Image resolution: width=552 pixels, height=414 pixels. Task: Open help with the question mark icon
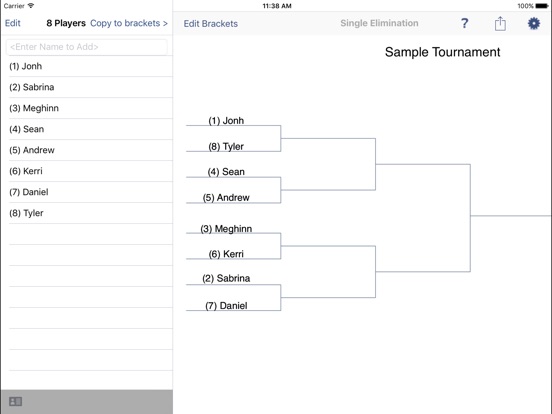[464, 23]
